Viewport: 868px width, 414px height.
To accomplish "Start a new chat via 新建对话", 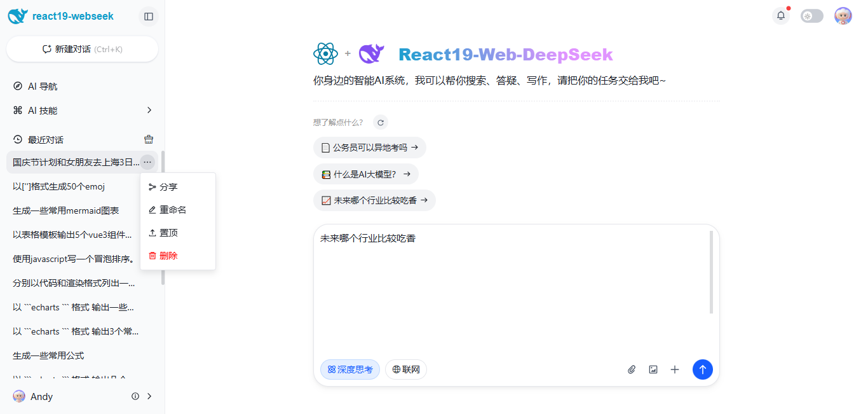I will (x=82, y=49).
